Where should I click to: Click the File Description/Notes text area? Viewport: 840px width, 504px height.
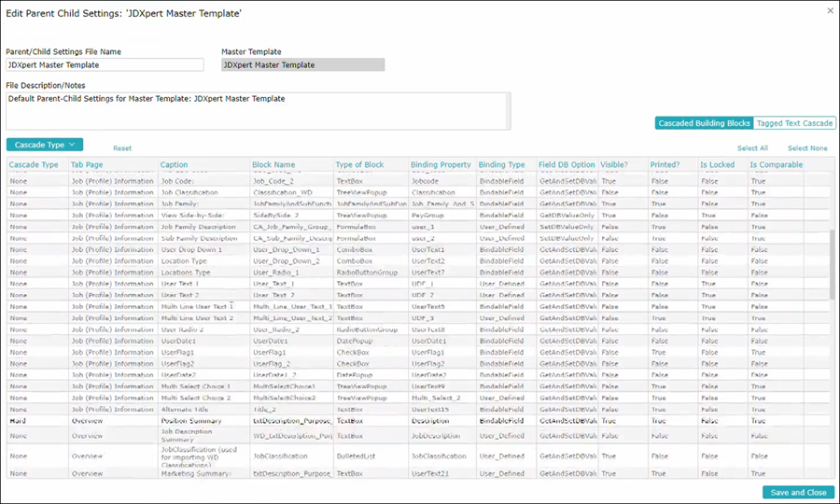[259, 111]
